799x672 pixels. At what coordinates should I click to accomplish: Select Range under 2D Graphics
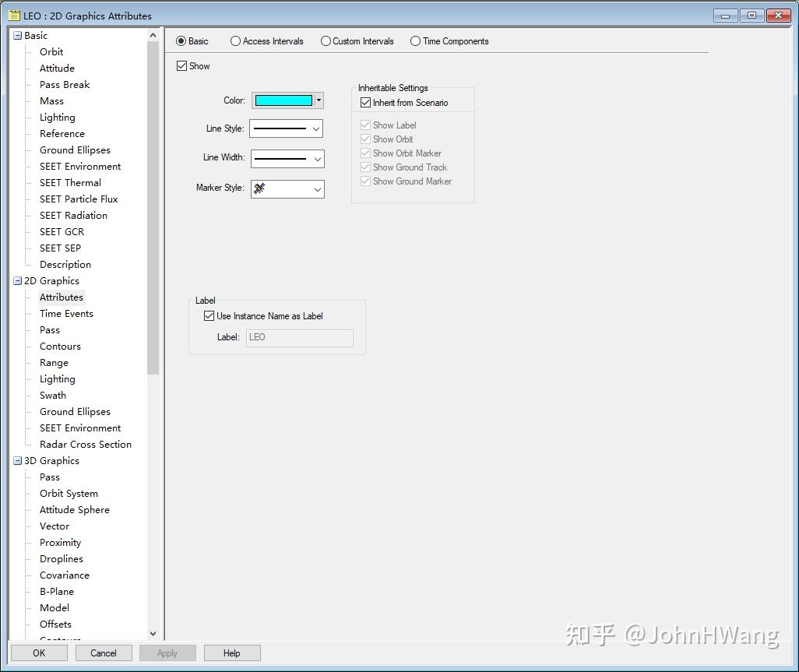[x=54, y=363]
